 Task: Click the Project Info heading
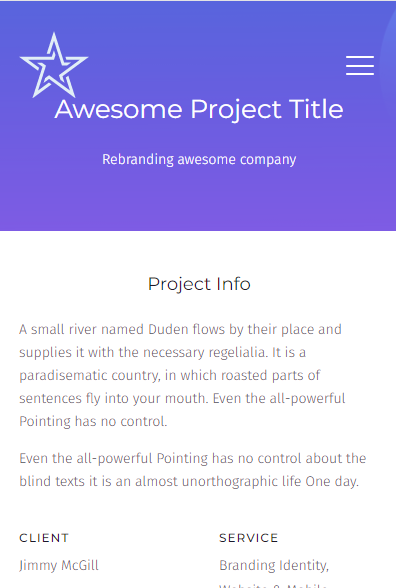(x=199, y=284)
